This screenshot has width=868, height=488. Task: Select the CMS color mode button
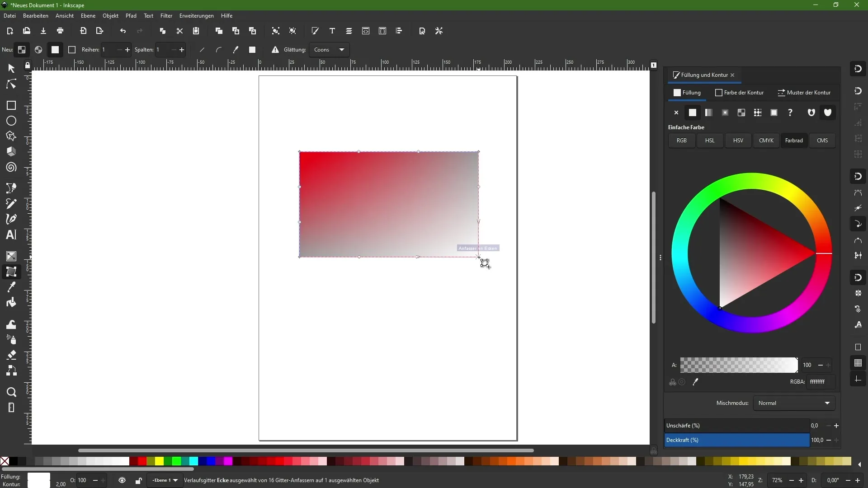pyautogui.click(x=822, y=141)
